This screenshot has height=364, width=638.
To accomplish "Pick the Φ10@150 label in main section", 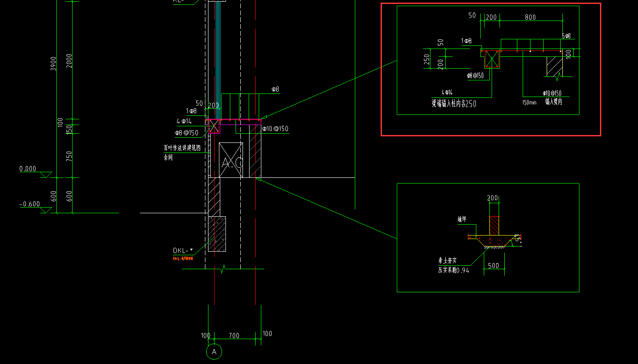I will click(x=275, y=128).
